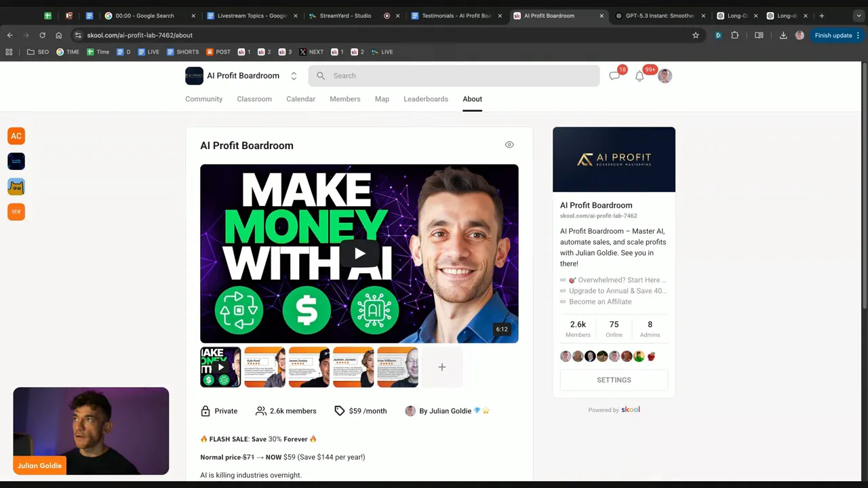
Task: Open the chat messages icon
Action: [x=614, y=76]
